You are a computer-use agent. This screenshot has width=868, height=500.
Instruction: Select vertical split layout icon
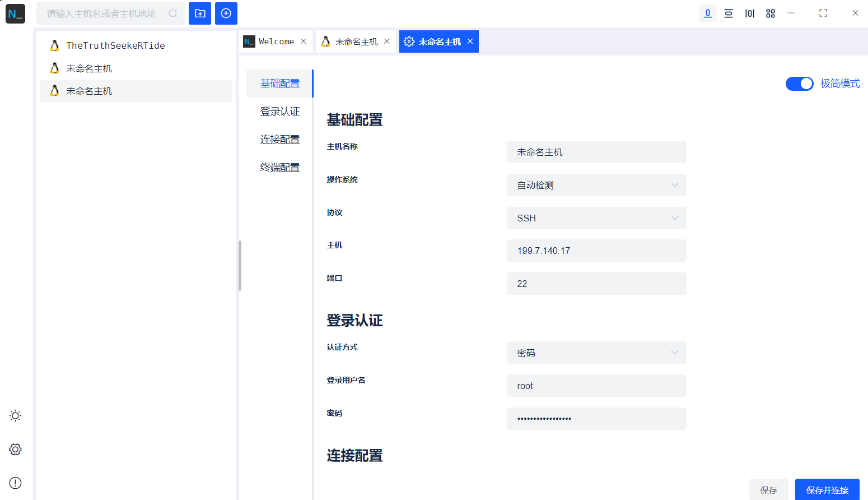coord(750,13)
